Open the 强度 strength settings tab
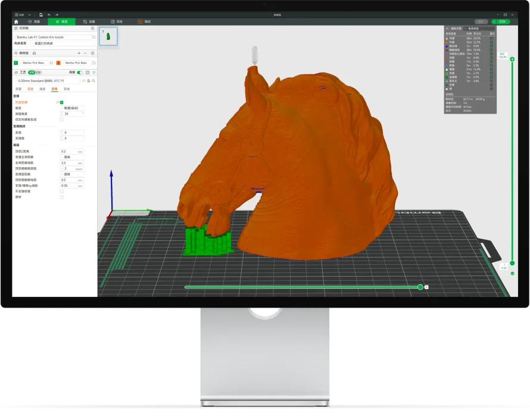Viewport: 530px width, 420px height. click(30, 89)
